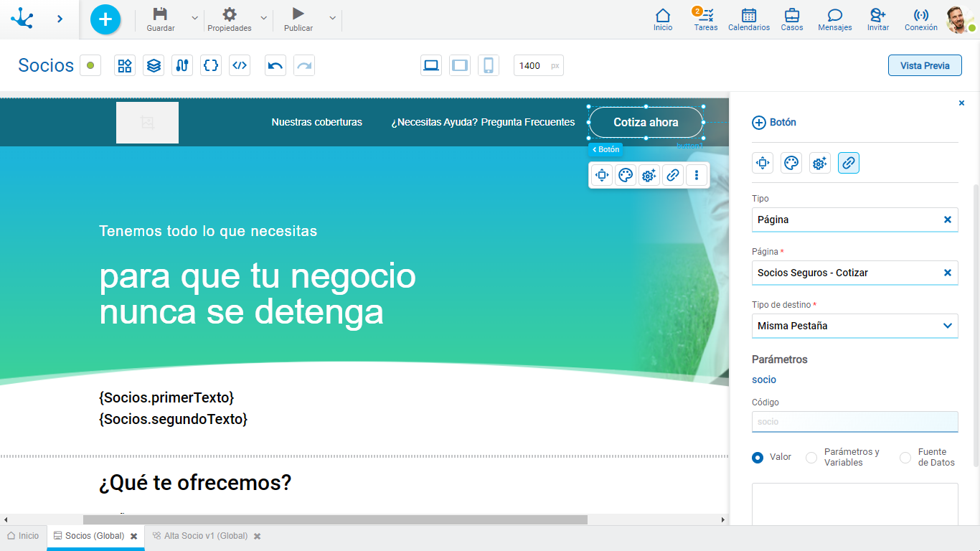Click the socio parameter link
Screen dimensions: 980x551
764,380
